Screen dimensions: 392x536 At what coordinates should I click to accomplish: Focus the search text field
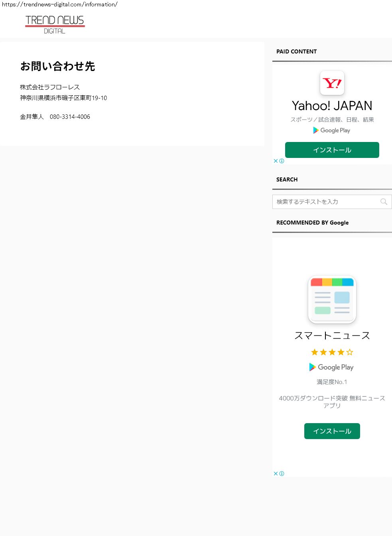(x=326, y=202)
